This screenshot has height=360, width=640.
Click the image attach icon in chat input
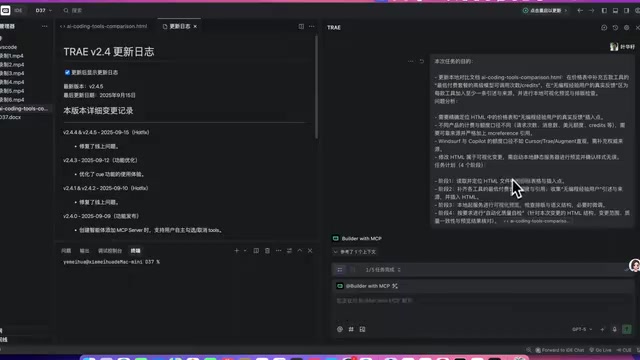[362, 329]
